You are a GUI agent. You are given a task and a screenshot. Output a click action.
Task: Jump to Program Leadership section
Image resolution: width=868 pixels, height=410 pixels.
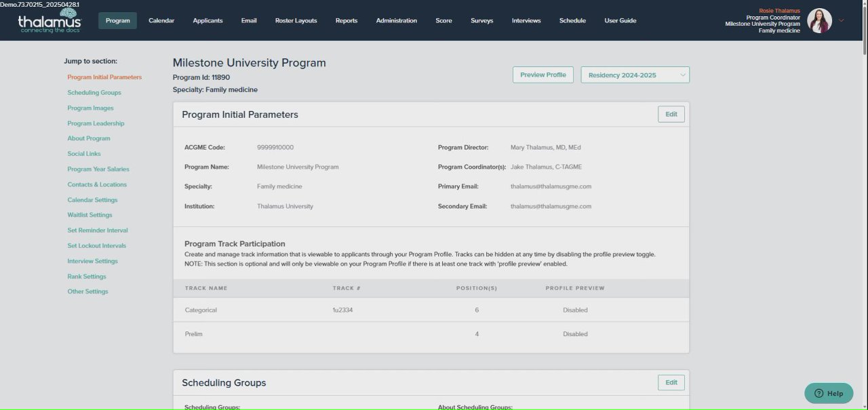(96, 123)
